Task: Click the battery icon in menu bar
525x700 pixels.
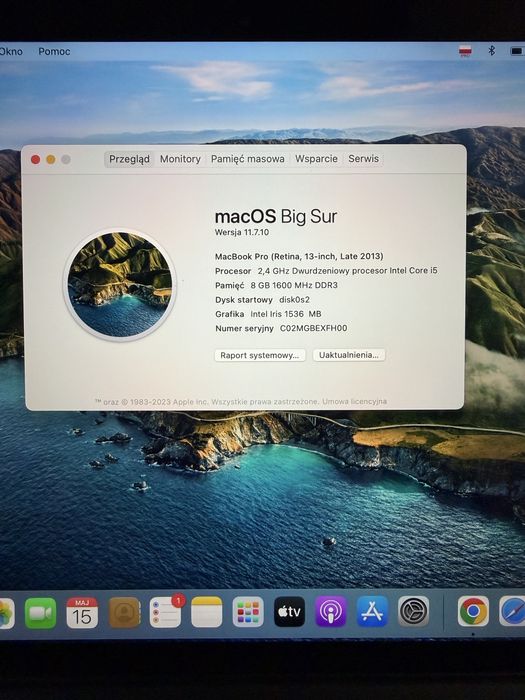Action: coord(517,51)
